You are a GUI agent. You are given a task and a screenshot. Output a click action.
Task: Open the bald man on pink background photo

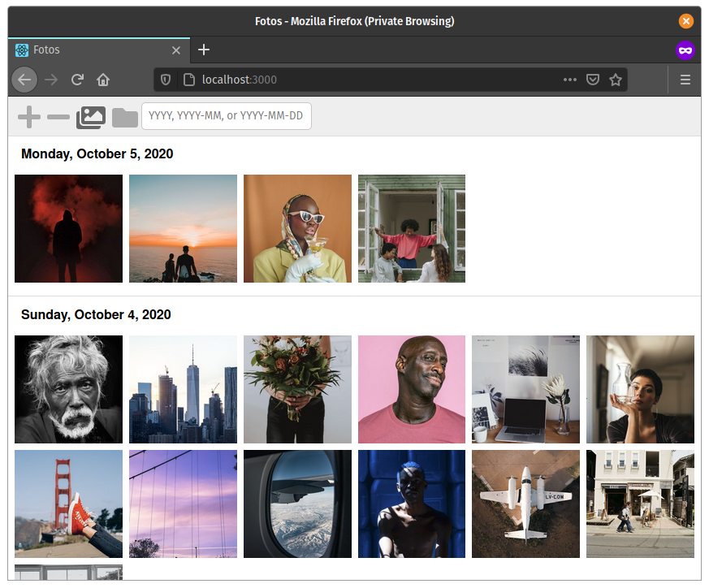pyautogui.click(x=412, y=389)
